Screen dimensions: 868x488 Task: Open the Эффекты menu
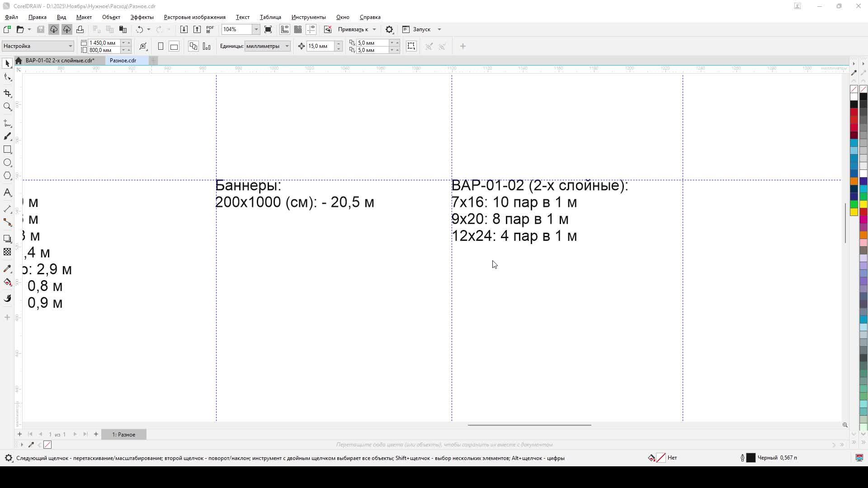[x=142, y=17]
